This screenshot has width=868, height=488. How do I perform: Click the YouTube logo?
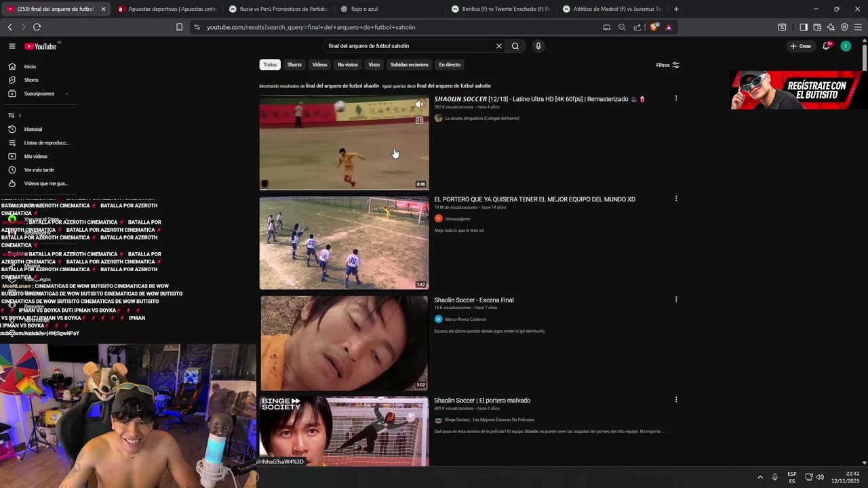[41, 46]
